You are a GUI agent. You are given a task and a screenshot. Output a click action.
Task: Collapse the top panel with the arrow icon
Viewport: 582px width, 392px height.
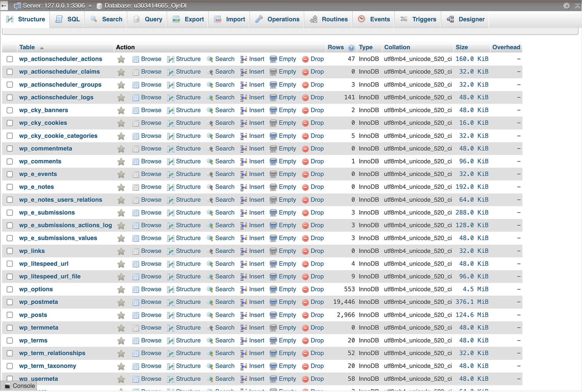click(577, 5)
